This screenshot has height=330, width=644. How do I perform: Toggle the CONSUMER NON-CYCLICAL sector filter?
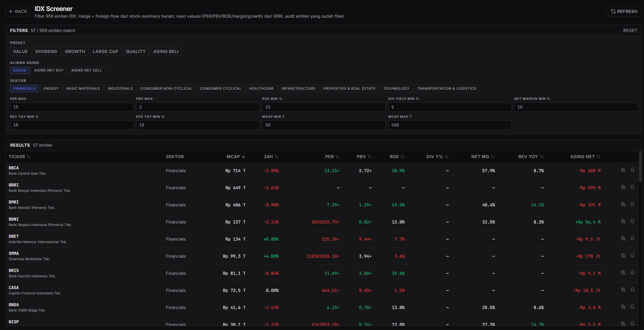[x=166, y=89]
